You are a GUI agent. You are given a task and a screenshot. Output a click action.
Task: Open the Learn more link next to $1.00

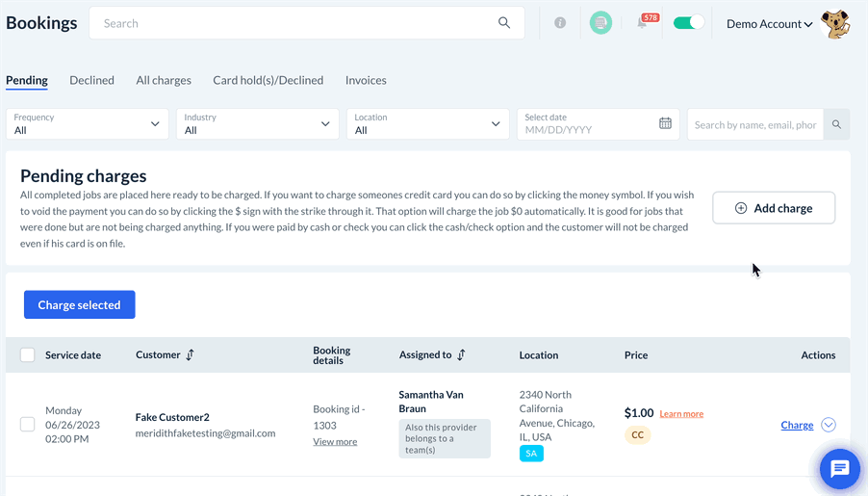pos(681,414)
